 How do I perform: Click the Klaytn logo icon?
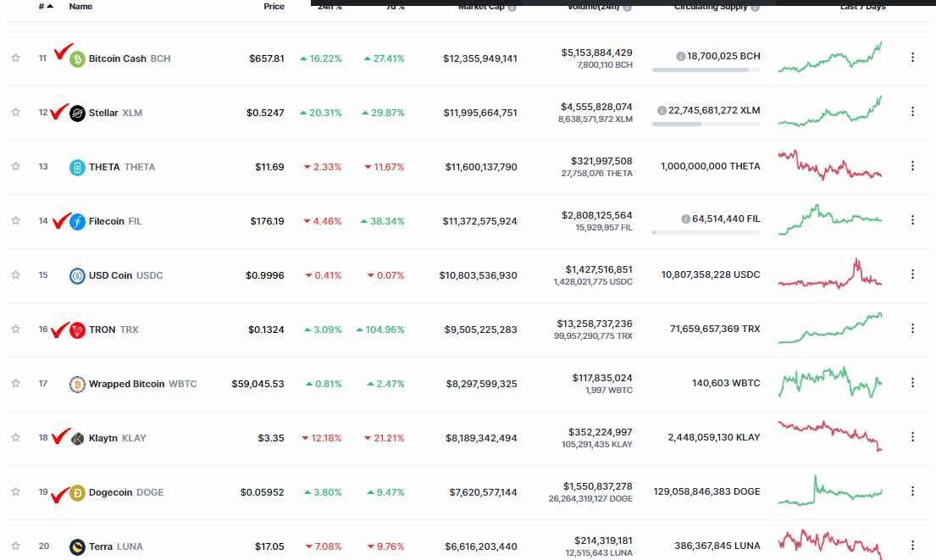coord(77,439)
